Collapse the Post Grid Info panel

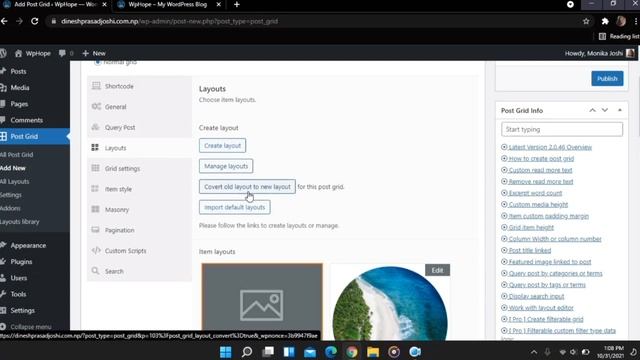(x=620, y=110)
